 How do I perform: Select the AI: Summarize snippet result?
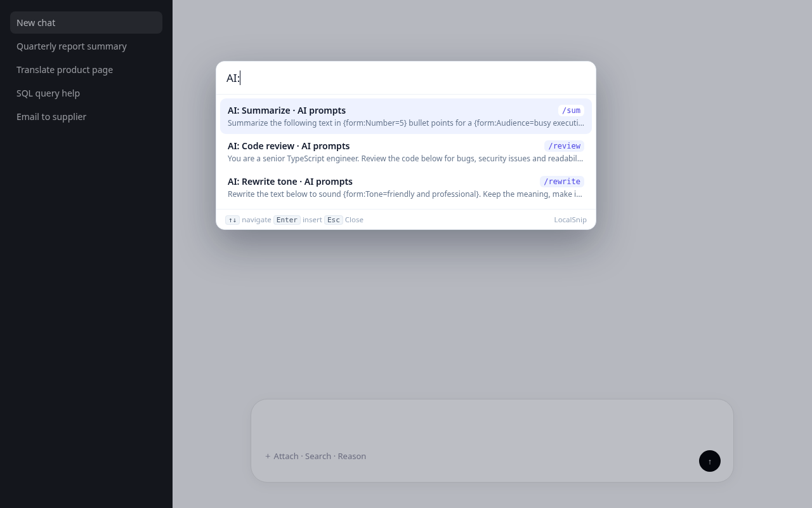[406, 116]
